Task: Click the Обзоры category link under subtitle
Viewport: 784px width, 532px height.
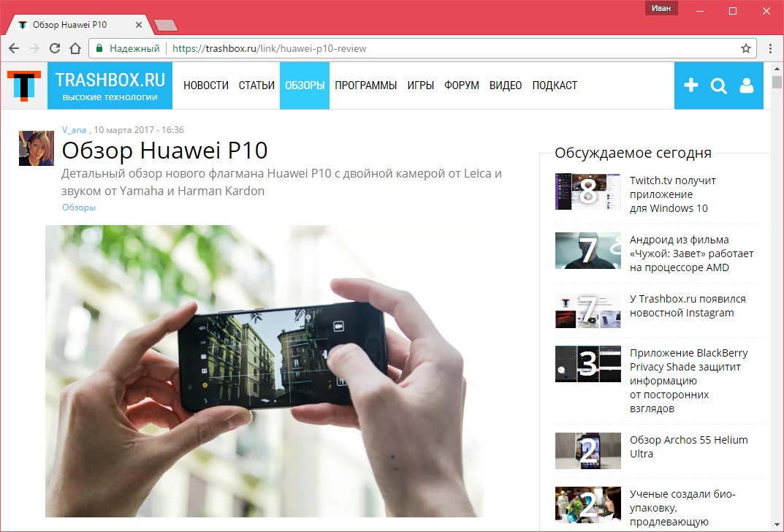Action: click(78, 208)
